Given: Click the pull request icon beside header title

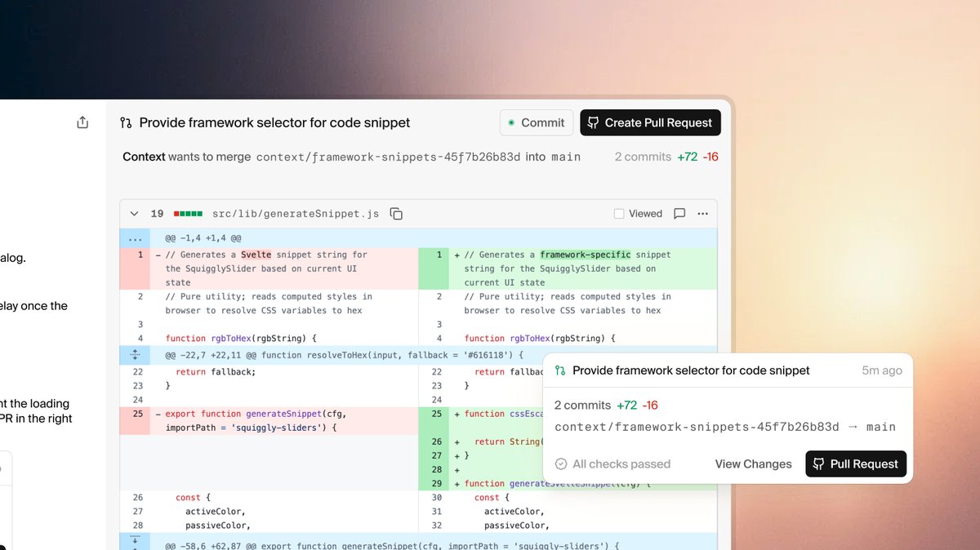Looking at the screenshot, I should (x=126, y=122).
